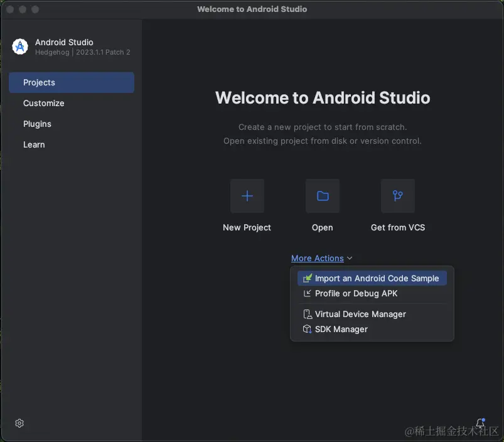Click the Get from VCS text label
Viewport: 504px width, 442px height.
pyautogui.click(x=398, y=227)
